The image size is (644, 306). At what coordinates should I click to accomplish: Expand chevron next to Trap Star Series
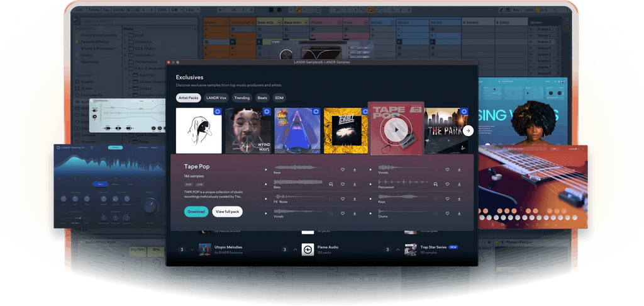[398, 250]
